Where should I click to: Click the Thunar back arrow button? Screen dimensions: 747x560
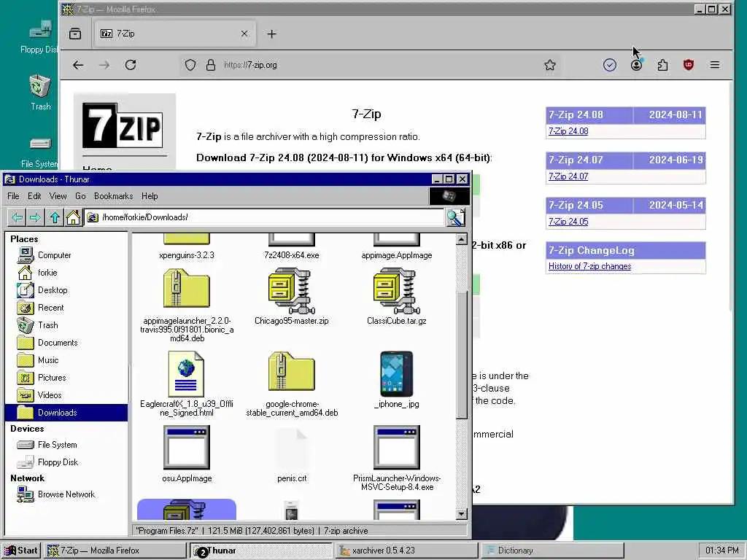pos(18,217)
